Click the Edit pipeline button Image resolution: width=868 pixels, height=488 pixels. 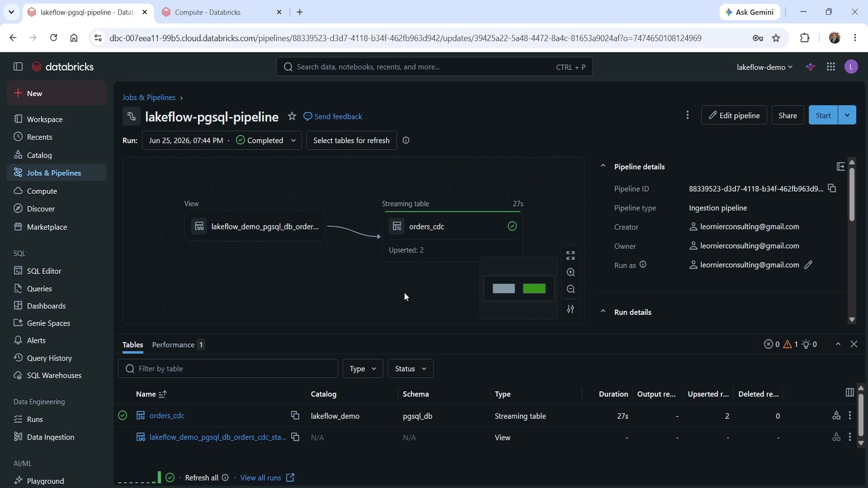[x=734, y=115]
